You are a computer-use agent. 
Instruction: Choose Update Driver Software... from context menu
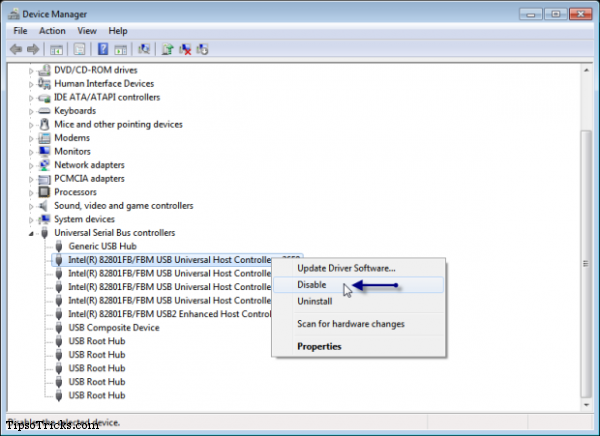click(359, 268)
